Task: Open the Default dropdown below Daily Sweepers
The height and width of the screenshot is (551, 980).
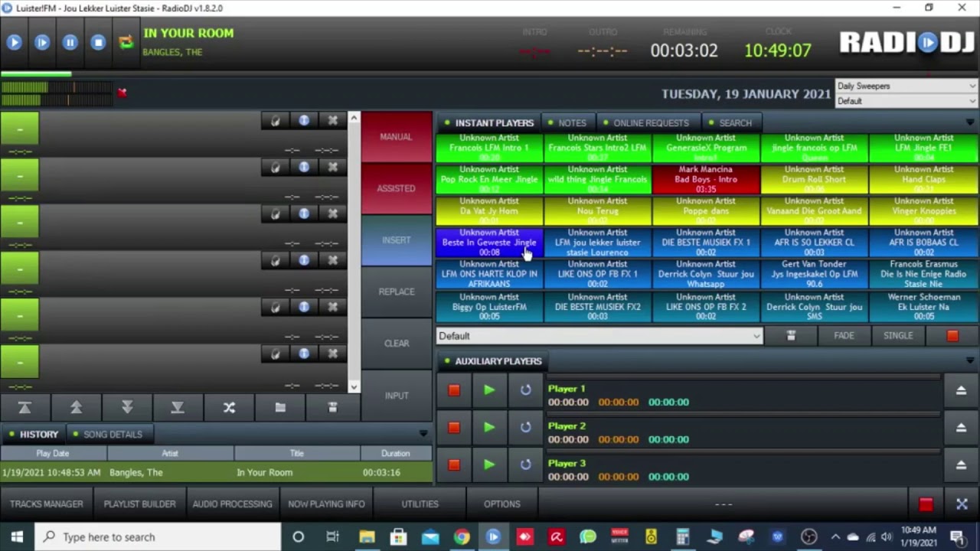Action: [906, 101]
